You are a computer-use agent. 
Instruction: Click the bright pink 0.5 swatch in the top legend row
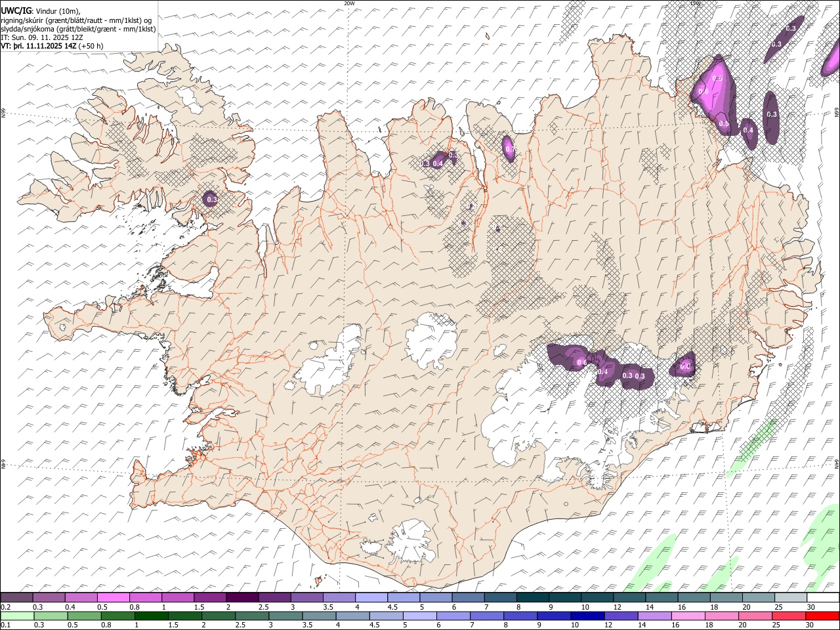pos(113,598)
